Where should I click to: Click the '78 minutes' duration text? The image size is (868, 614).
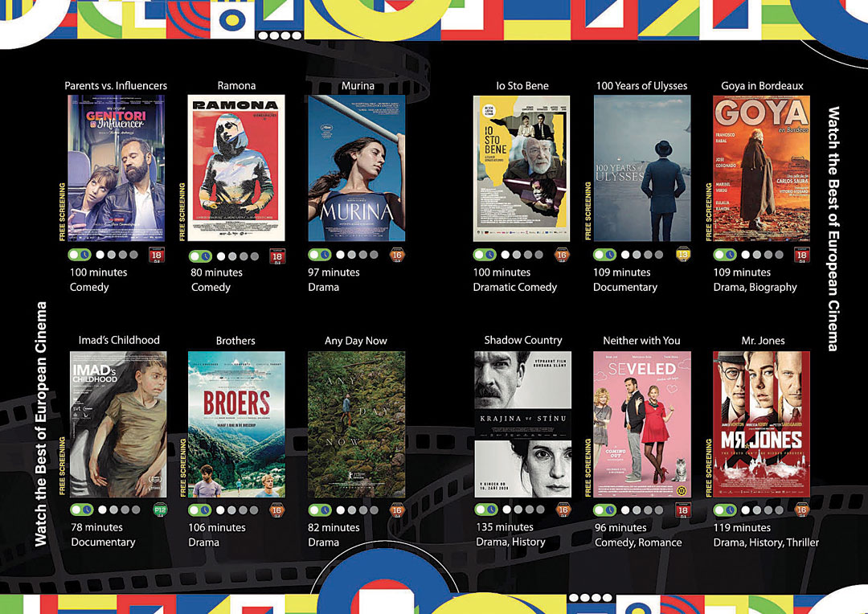click(97, 527)
